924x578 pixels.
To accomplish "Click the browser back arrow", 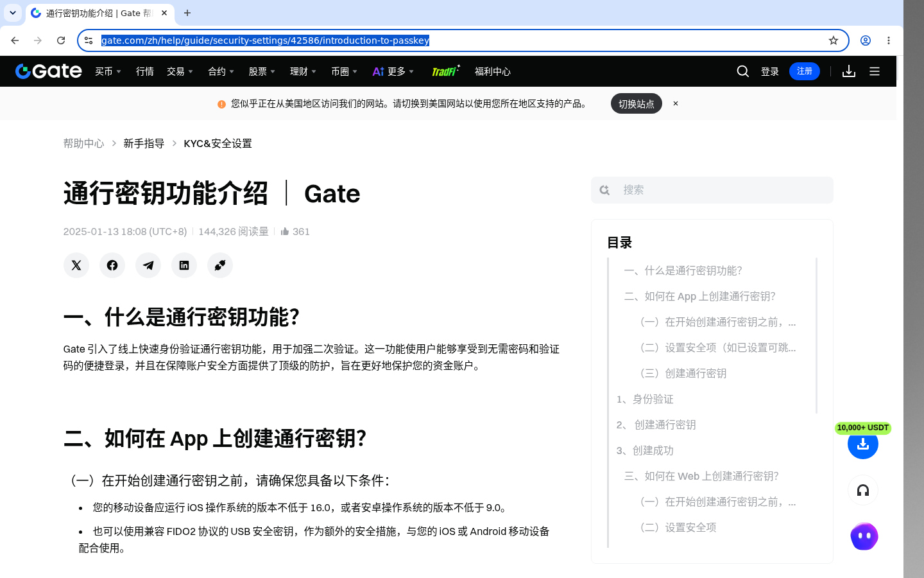I will tap(15, 40).
